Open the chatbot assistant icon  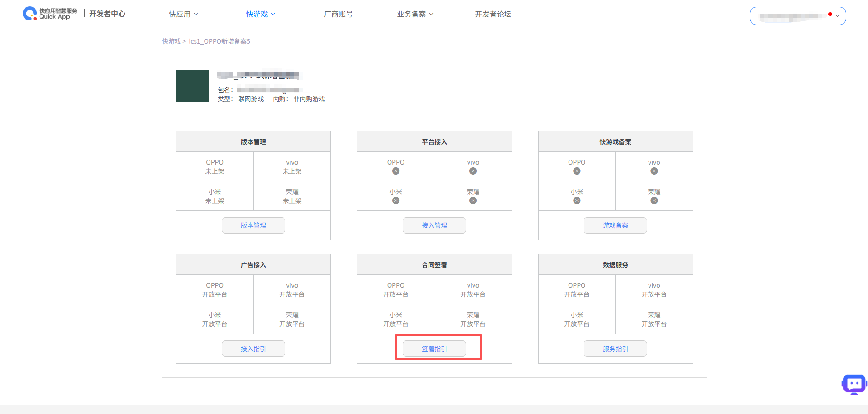point(854,384)
